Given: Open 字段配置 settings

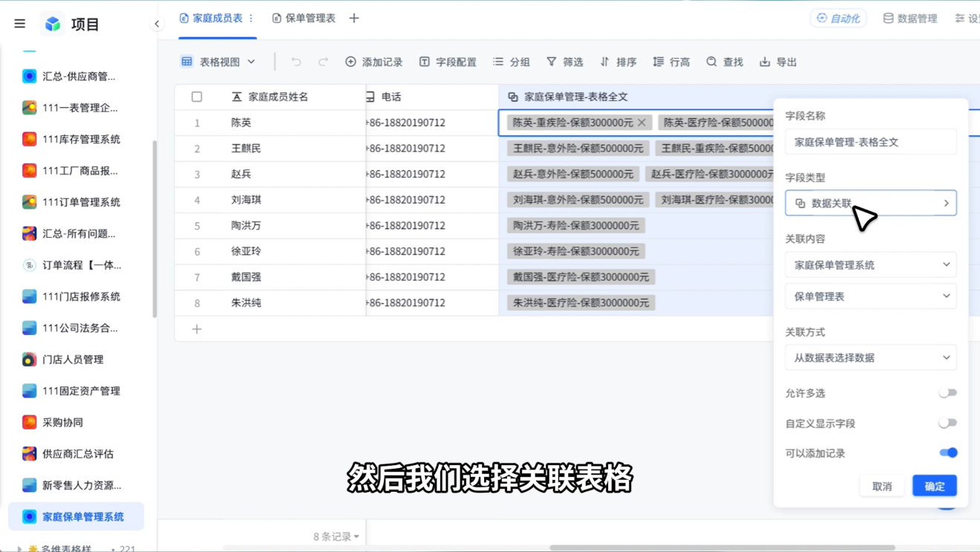Looking at the screenshot, I should (x=448, y=62).
